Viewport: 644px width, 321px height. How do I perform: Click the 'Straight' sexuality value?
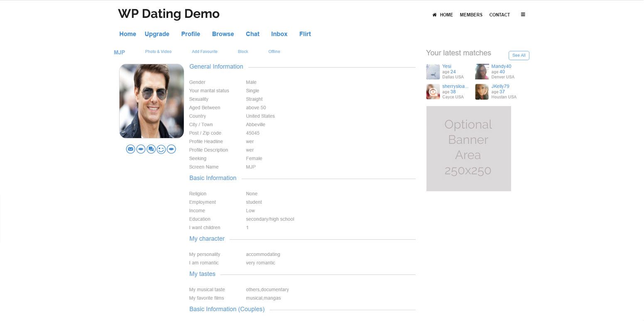(x=255, y=99)
